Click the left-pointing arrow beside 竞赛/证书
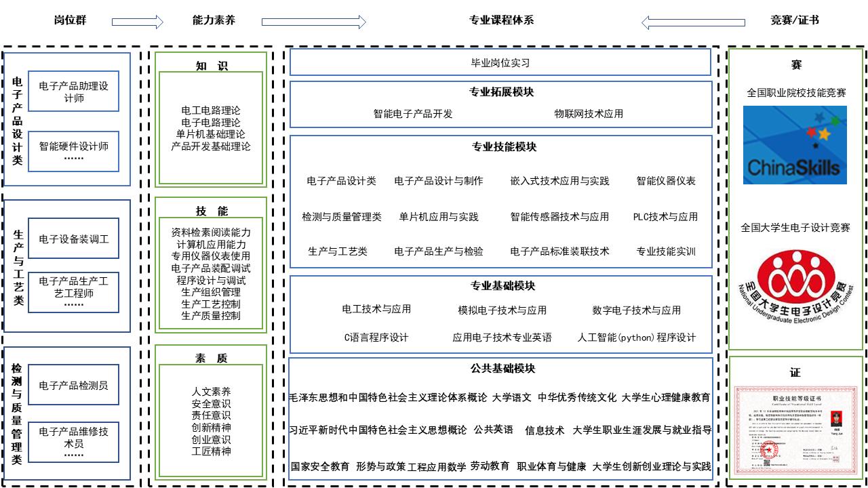Viewport: 868px width, 488px height. tap(693, 22)
